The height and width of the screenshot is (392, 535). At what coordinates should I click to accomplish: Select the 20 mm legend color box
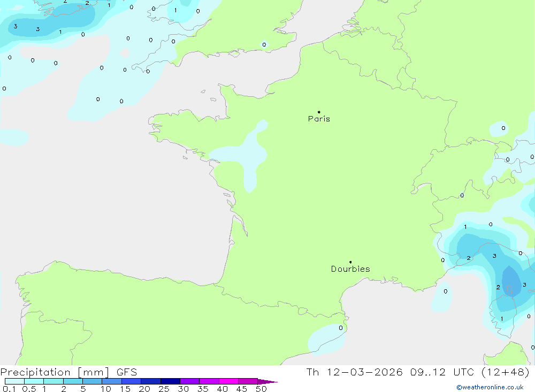click(x=151, y=381)
